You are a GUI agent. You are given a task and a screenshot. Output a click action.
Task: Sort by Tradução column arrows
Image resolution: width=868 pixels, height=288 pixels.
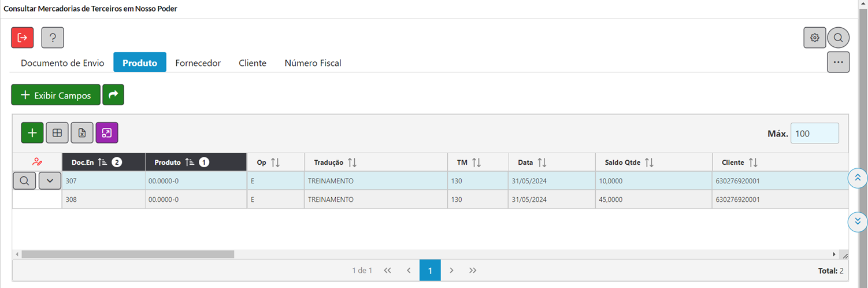pyautogui.click(x=352, y=163)
